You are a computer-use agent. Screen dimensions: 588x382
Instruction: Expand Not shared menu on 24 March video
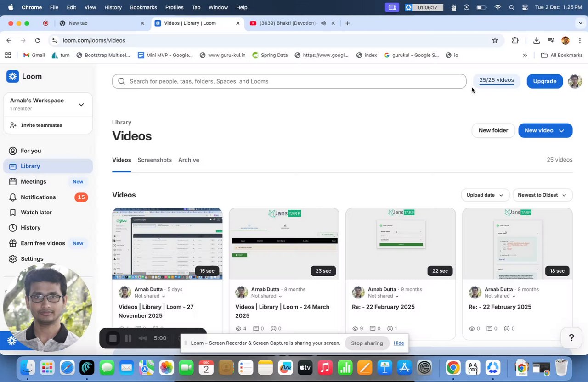click(266, 296)
